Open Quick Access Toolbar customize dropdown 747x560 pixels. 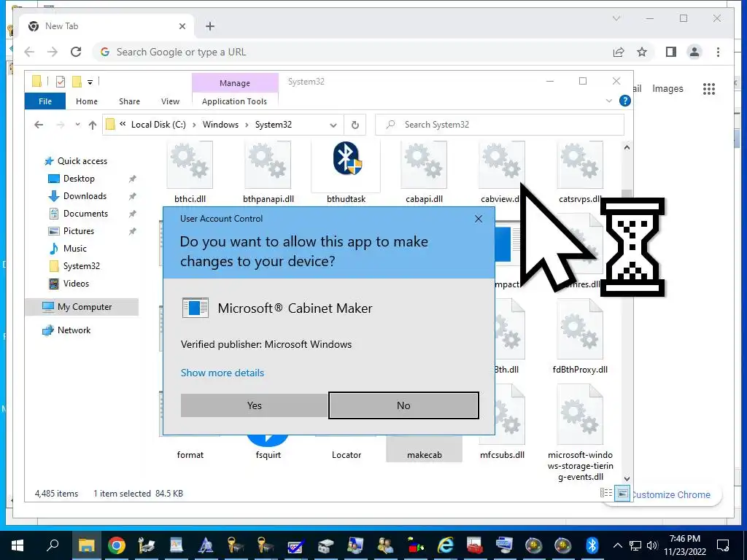coord(90,82)
